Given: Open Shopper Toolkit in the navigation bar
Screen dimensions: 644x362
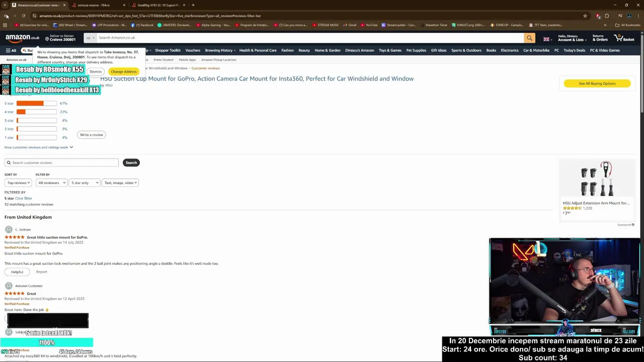Looking at the screenshot, I should 168,50.
